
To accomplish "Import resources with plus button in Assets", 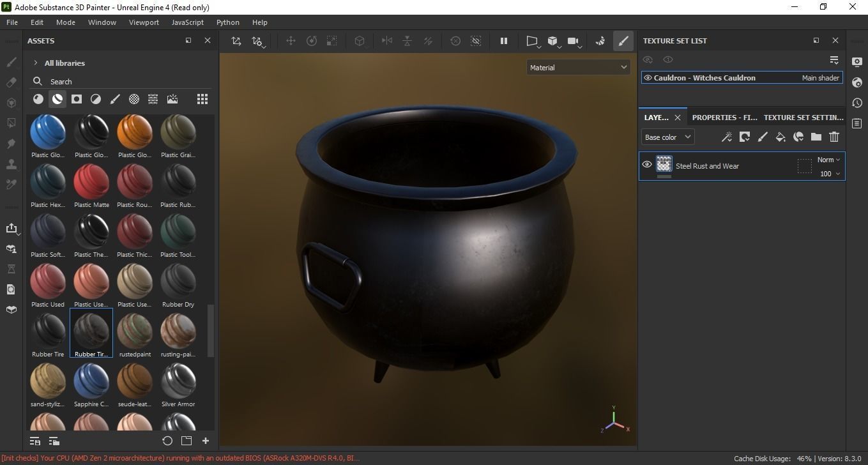I will (x=206, y=441).
